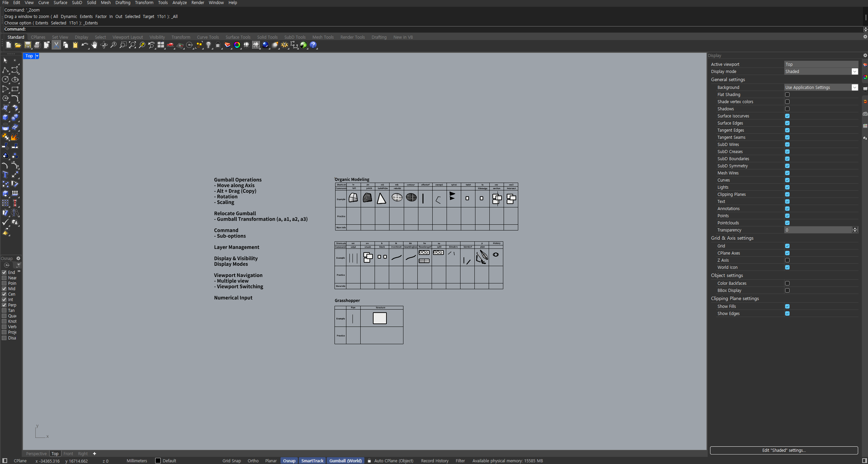This screenshot has height=464, width=868.
Task: Toggle Grid Snap in status bar
Action: [x=231, y=461]
